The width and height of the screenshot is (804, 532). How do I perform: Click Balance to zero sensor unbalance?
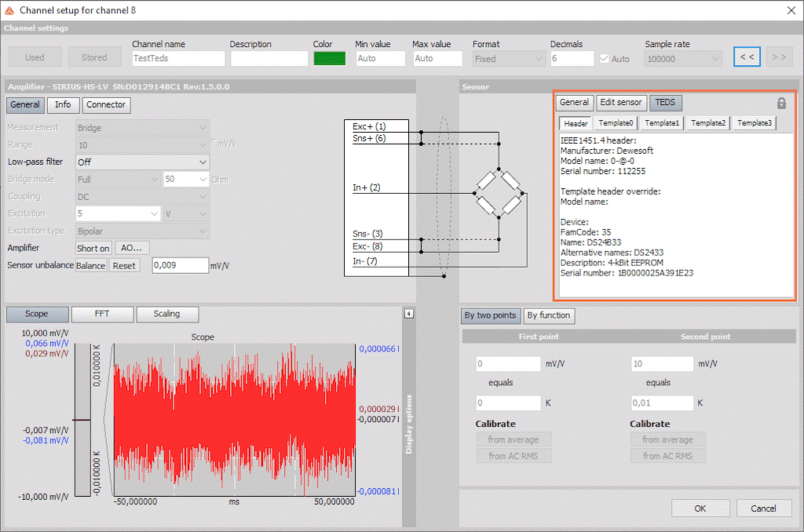click(x=90, y=265)
